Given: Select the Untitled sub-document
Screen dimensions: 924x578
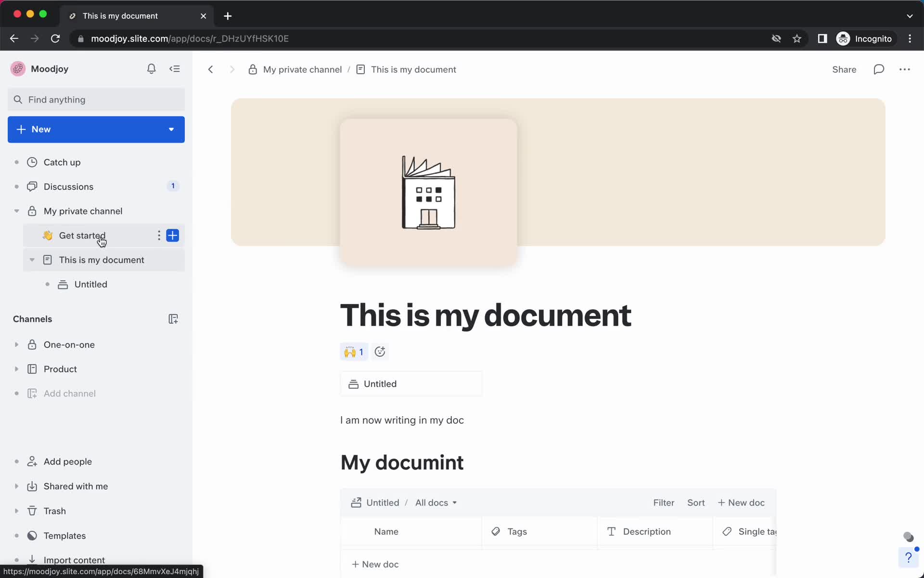Looking at the screenshot, I should click(91, 284).
